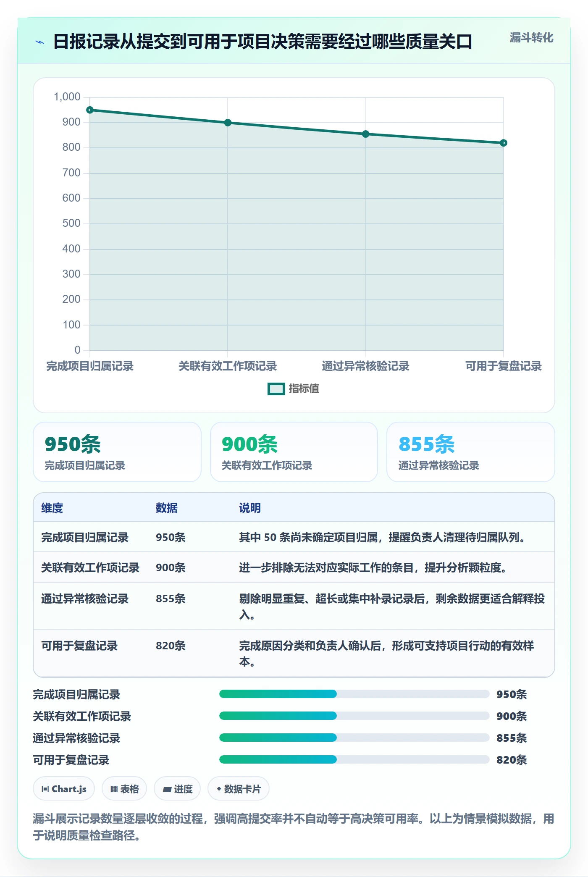The width and height of the screenshot is (588, 877).
Task: Toggle the 指标值 legend swatch under the chart
Action: tap(276, 389)
